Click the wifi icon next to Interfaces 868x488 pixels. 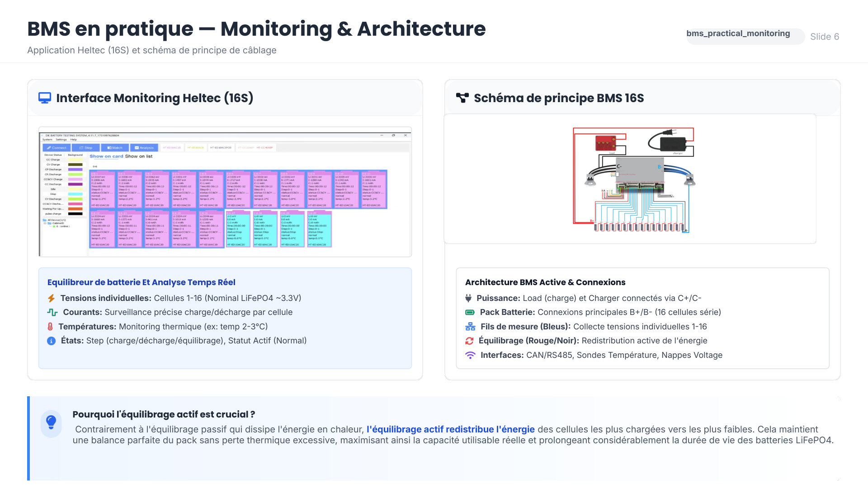(470, 355)
